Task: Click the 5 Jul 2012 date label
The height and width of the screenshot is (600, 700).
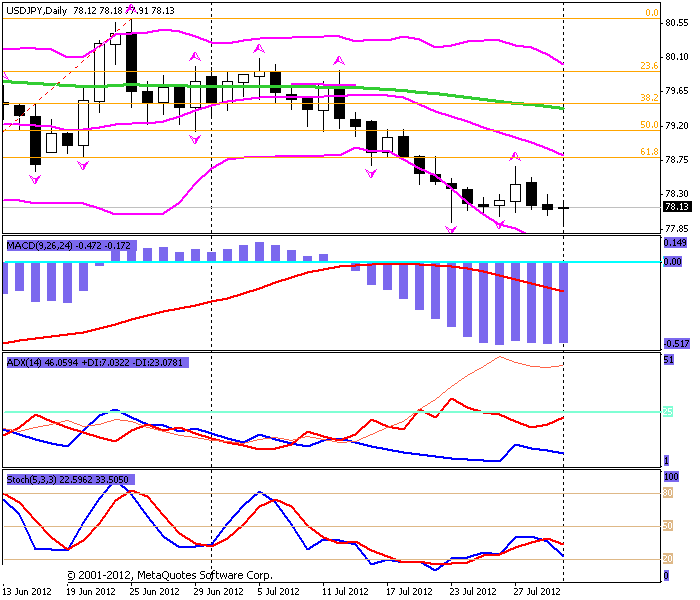Action: 279,592
